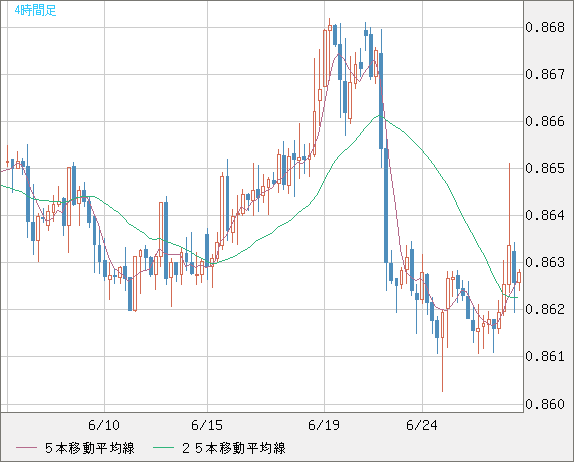Click the 4時間足 timeframe label
The image size is (574, 462).
pyautogui.click(x=36, y=11)
